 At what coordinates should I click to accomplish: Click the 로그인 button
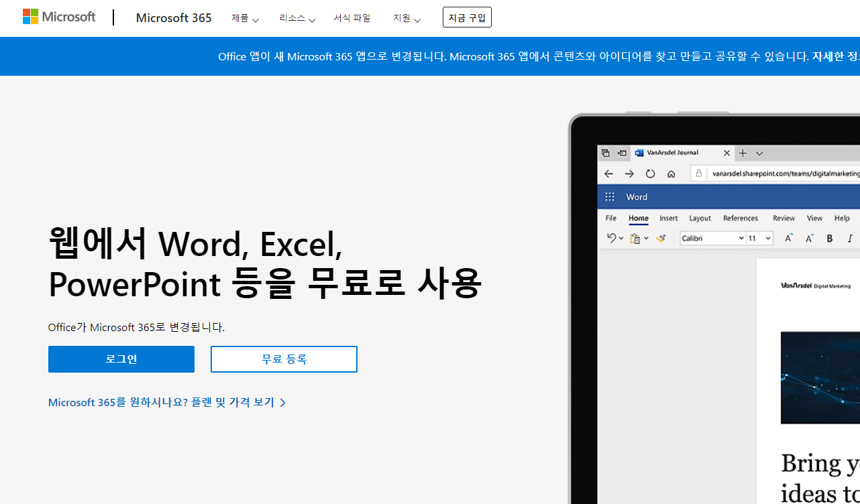point(121,359)
